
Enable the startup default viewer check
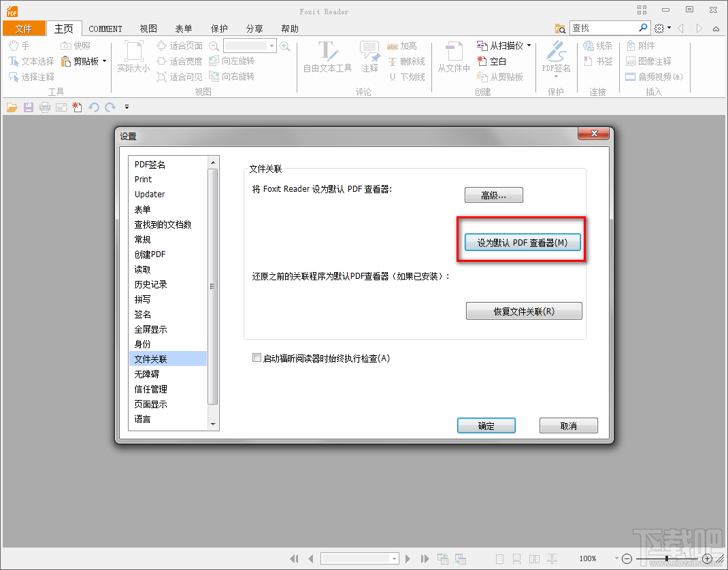tap(257, 357)
